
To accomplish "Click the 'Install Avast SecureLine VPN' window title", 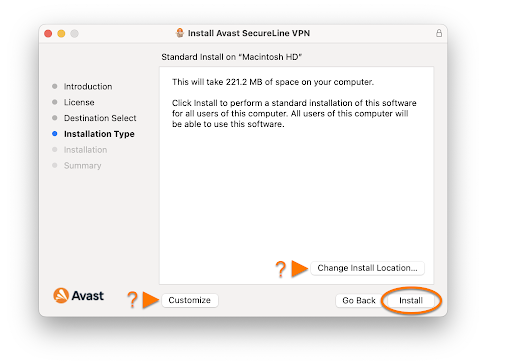I will click(x=249, y=33).
